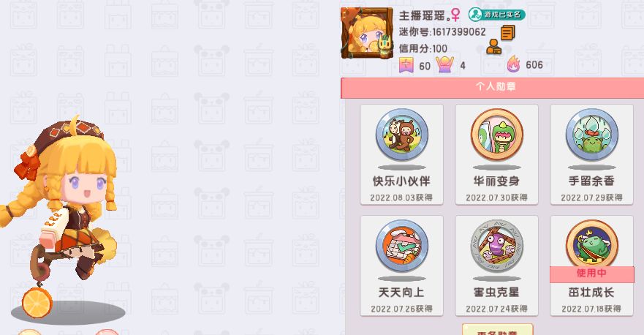Click the 快乐小伙伴 medal icon
The height and width of the screenshot is (335, 644).
pos(402,135)
